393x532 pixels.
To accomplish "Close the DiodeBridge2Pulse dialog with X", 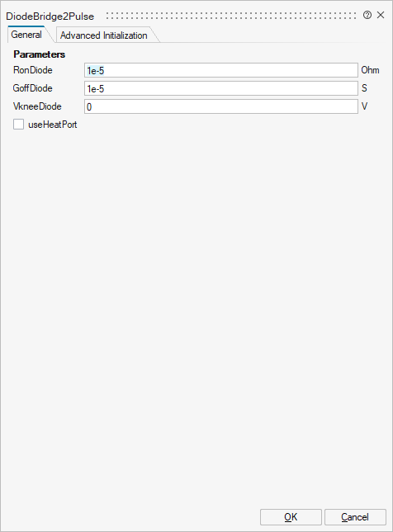I will point(381,15).
